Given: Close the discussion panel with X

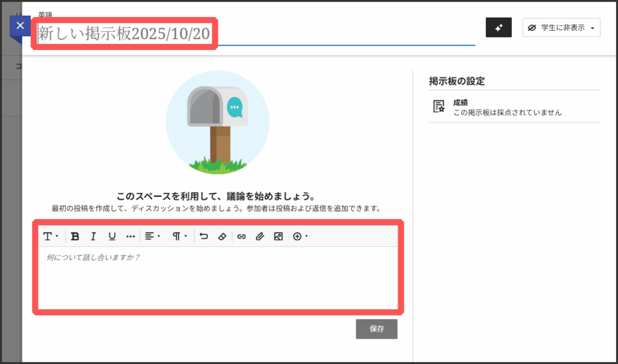Looking at the screenshot, I should tap(21, 26).
